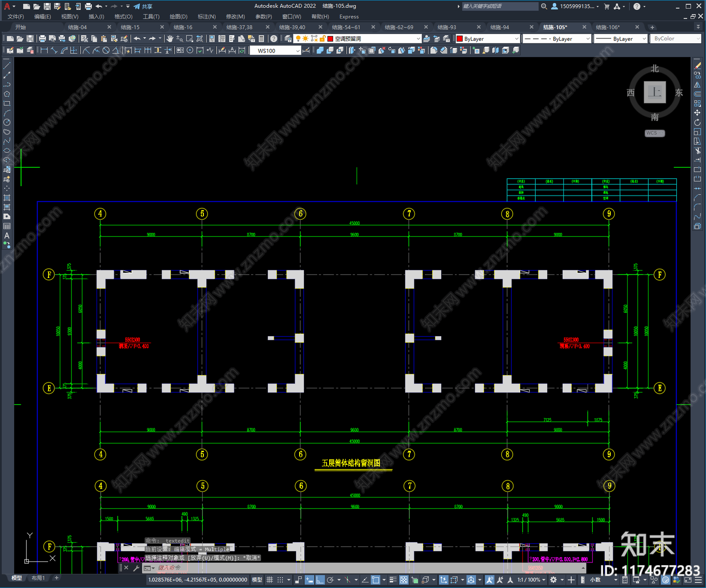Select the Hatch tool in left toolbar
Viewport: 706px width, 588px height.
7,198
